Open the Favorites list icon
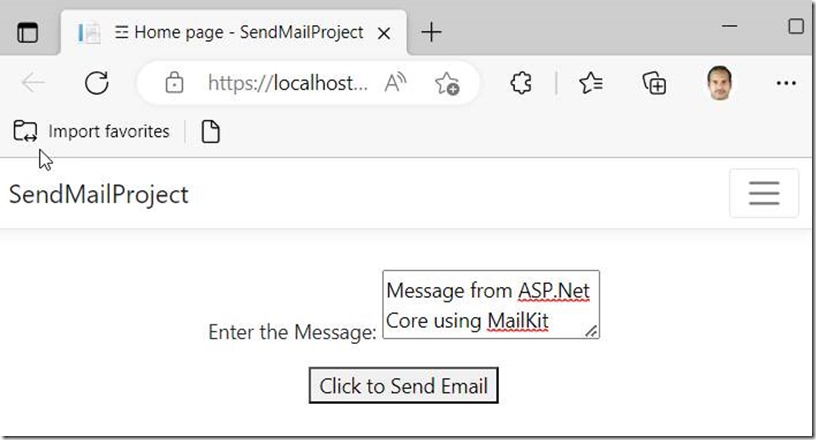 tap(591, 83)
